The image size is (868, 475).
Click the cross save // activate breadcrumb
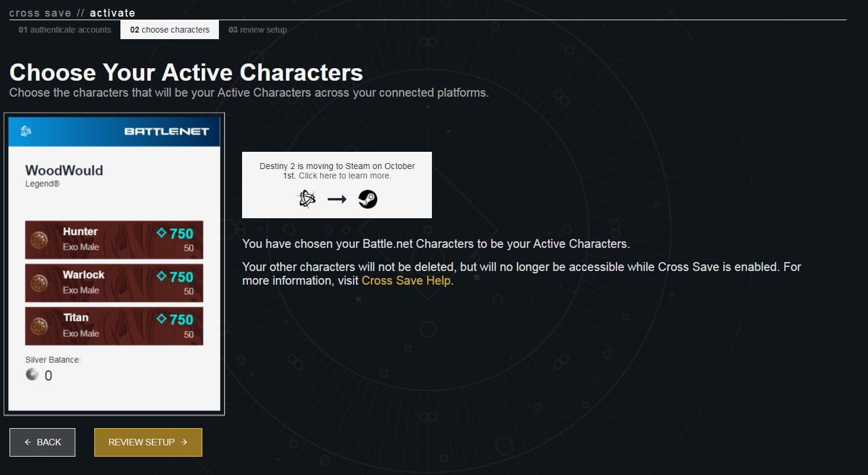pos(72,12)
